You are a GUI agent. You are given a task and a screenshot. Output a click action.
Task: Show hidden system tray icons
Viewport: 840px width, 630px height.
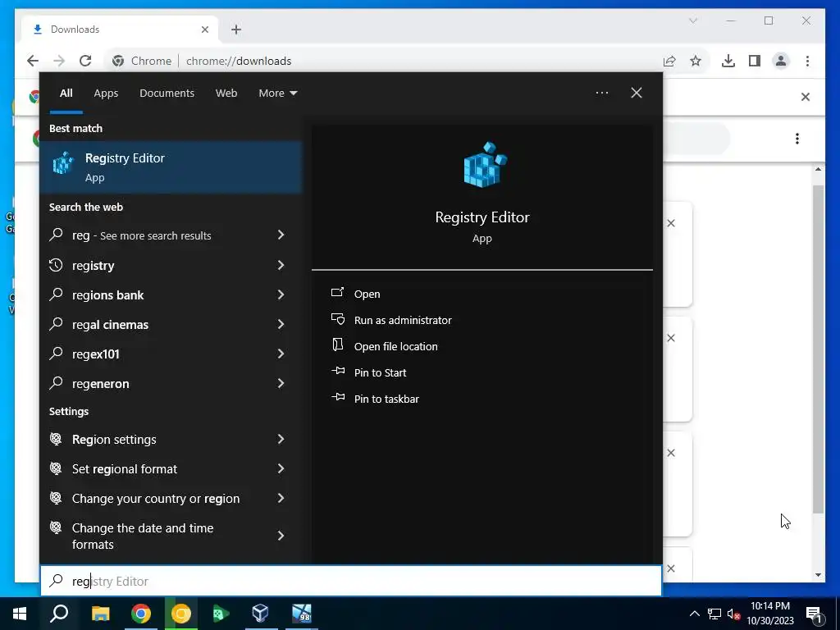(x=694, y=614)
